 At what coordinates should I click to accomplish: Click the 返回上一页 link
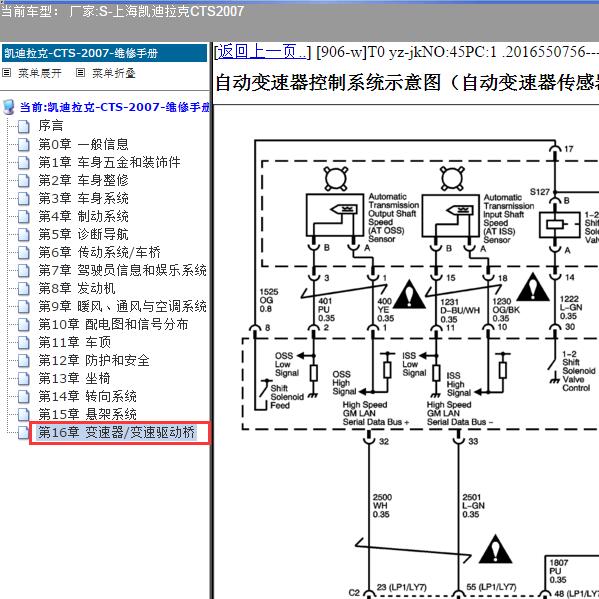point(262,52)
